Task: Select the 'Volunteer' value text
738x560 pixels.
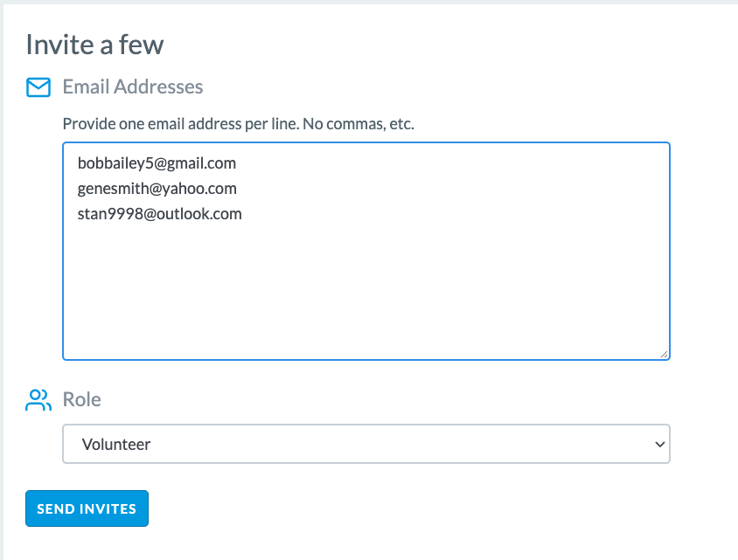Action: 116,445
